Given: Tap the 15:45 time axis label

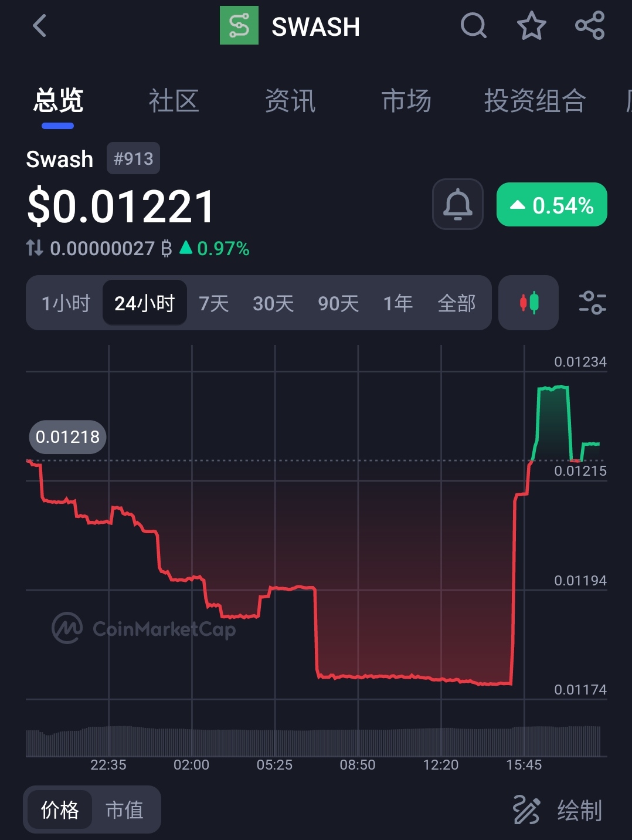Looking at the screenshot, I should [x=524, y=764].
